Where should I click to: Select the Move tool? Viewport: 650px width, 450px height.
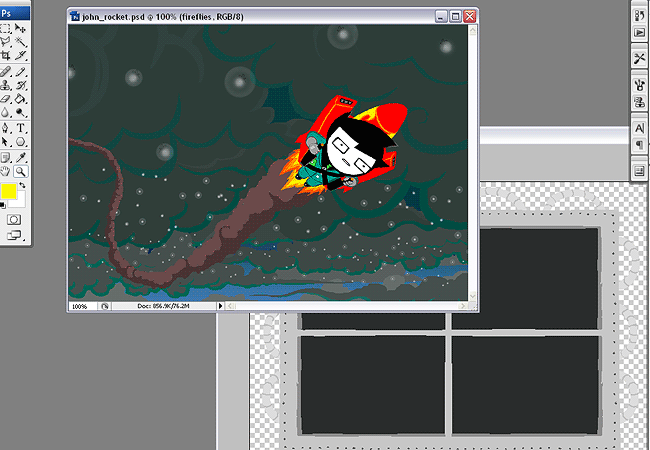(x=21, y=29)
